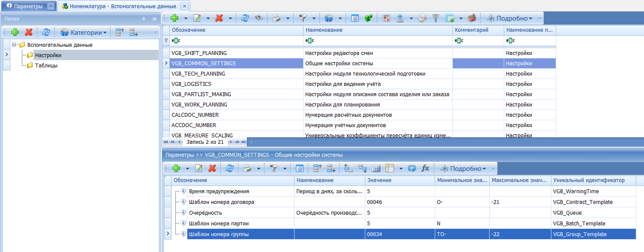Open the Категории dropdown
This screenshot has width=644, height=252.
(x=84, y=33)
